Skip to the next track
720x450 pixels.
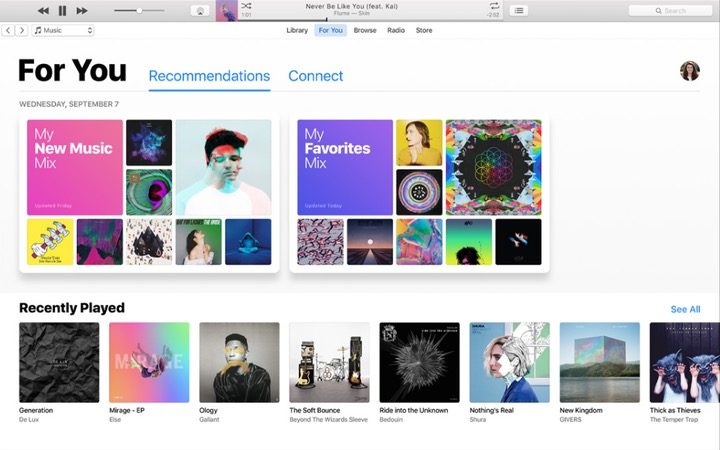click(x=82, y=10)
